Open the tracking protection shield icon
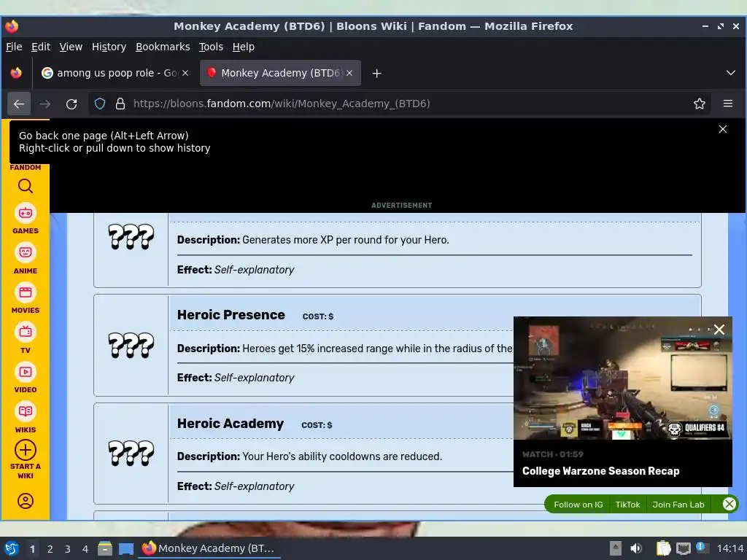Viewport: 747px width, 560px height. pos(99,104)
